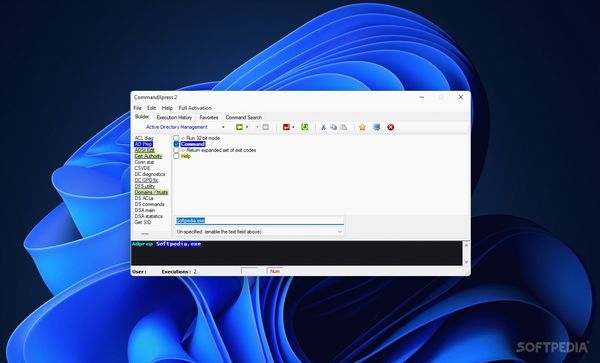
Task: Click the command preview console pane
Action: 297,253
